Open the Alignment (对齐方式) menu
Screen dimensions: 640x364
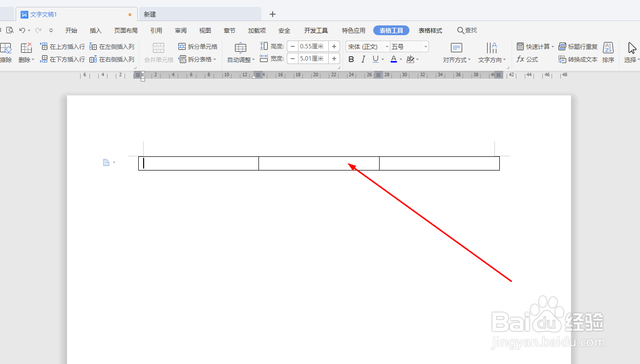pos(457,53)
